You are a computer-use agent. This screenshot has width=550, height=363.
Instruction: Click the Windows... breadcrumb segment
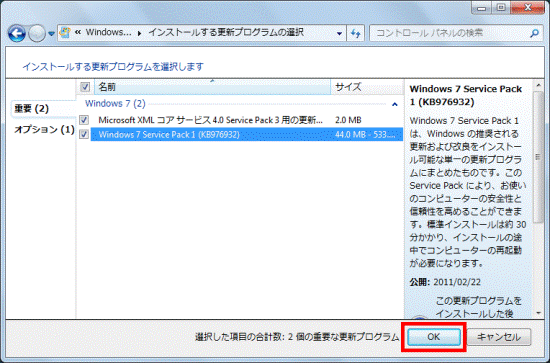[108, 32]
